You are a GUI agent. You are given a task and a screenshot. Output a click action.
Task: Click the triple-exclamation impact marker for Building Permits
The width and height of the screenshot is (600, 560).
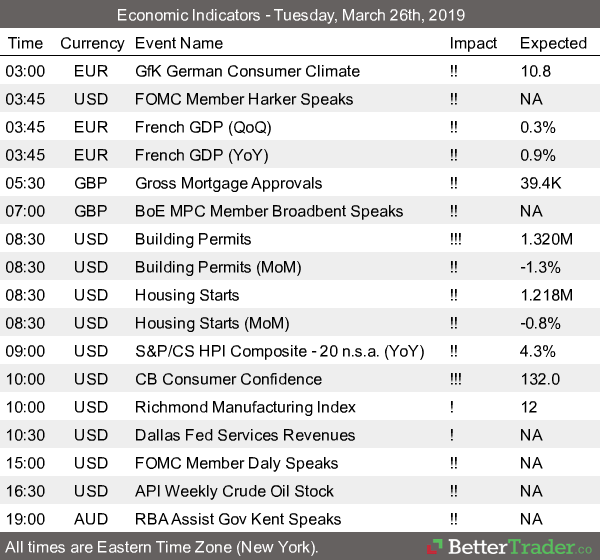click(458, 239)
